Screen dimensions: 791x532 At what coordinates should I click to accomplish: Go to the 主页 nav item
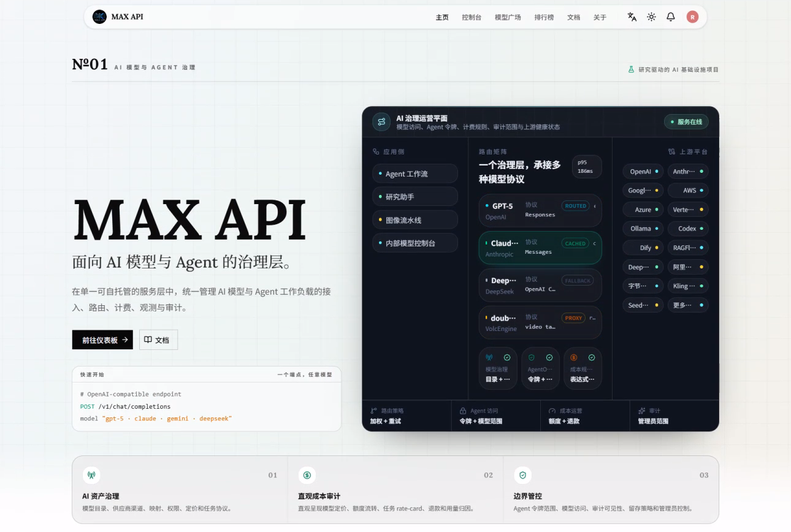(x=442, y=17)
